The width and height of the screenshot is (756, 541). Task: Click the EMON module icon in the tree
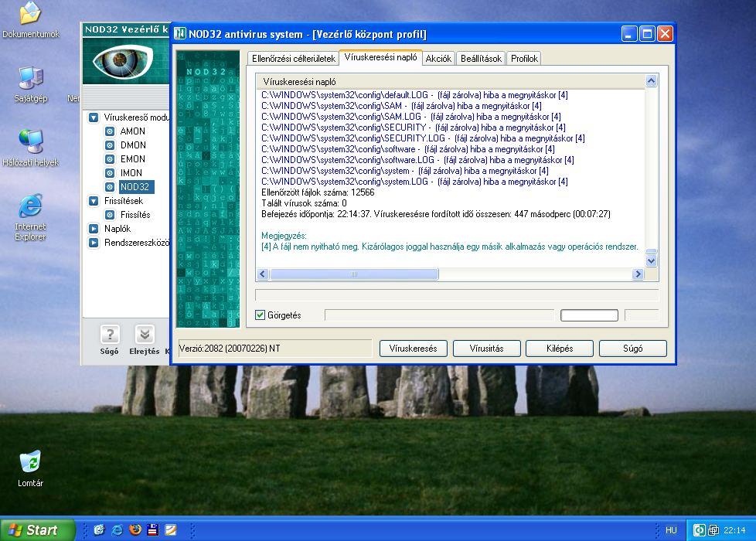110,159
